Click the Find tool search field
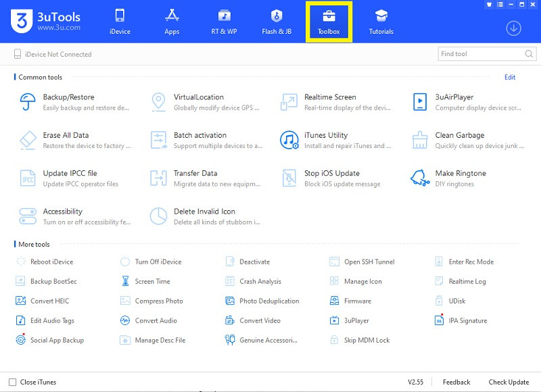The height and width of the screenshot is (392, 541). click(480, 54)
